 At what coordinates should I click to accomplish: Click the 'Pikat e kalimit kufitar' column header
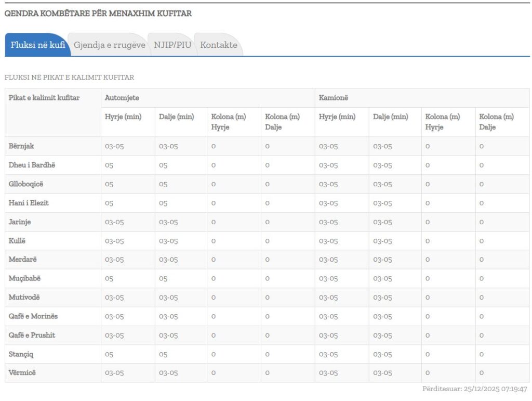pos(44,98)
